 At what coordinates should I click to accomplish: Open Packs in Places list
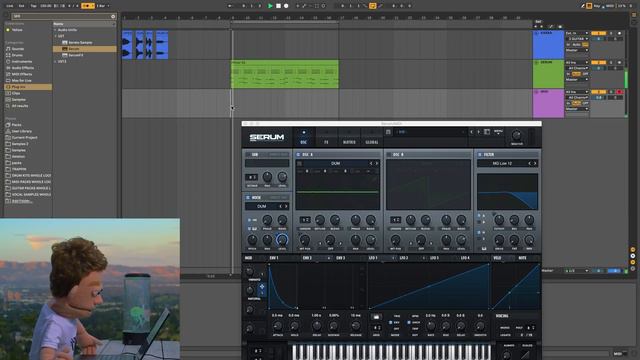click(x=16, y=125)
